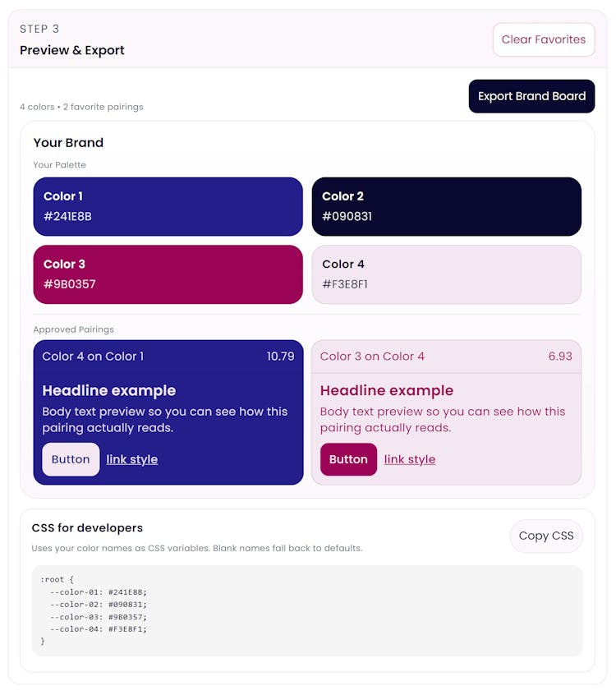Image resolution: width=616 pixels, height=695 pixels.
Task: Click the Color 4 on Color 1 pairing title
Action: 93,357
